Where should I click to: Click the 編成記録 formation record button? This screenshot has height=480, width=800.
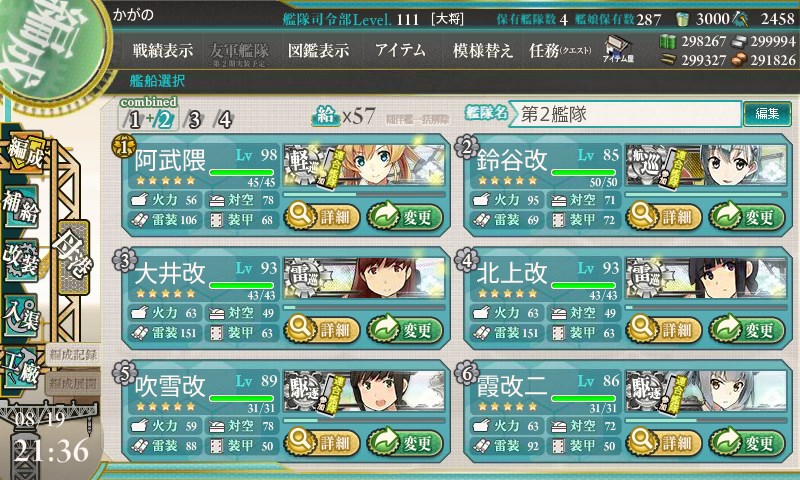[x=73, y=355]
